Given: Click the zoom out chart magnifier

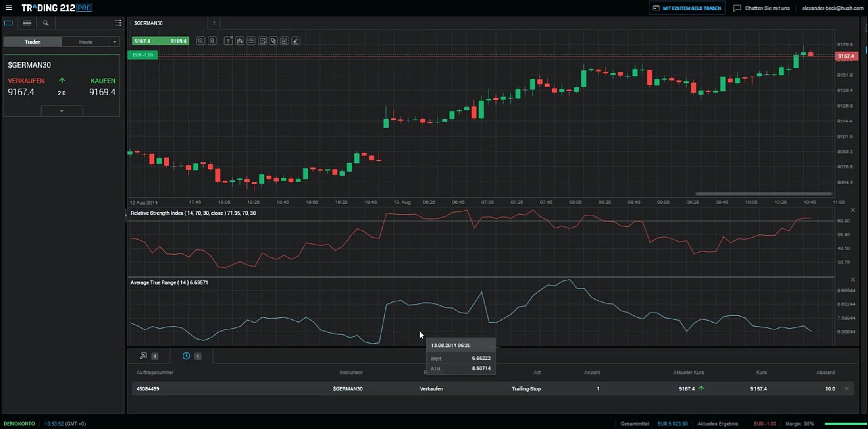Looking at the screenshot, I should coord(200,41).
